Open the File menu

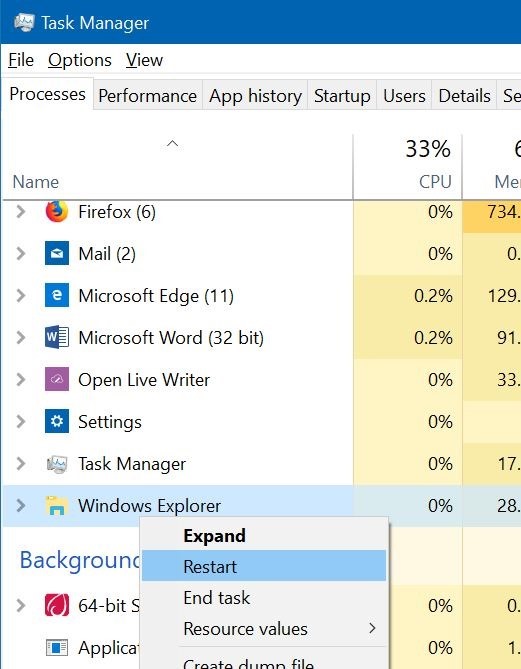[x=21, y=60]
